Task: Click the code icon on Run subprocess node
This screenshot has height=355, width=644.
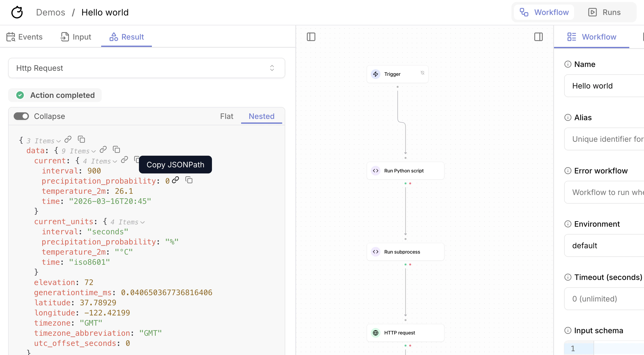Action: tap(375, 252)
